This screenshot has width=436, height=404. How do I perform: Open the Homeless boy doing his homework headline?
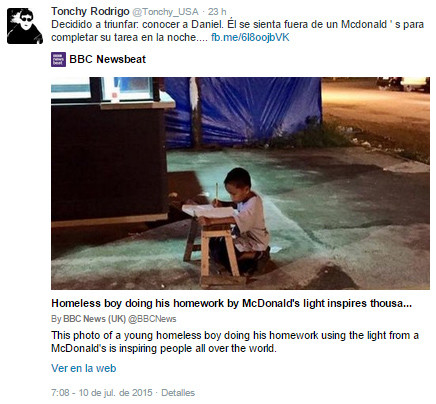click(x=232, y=303)
